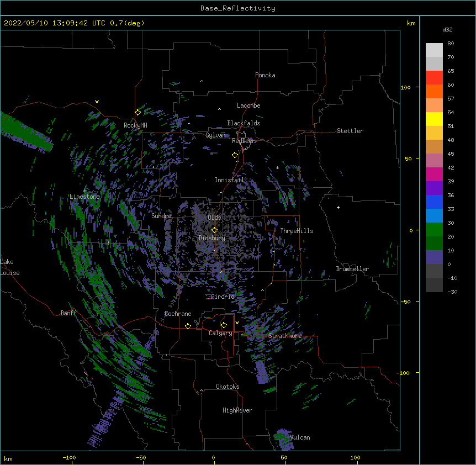The width and height of the screenshot is (476, 465).
Task: Select the yellow diamond marker below Cochrane
Action: pos(188,326)
